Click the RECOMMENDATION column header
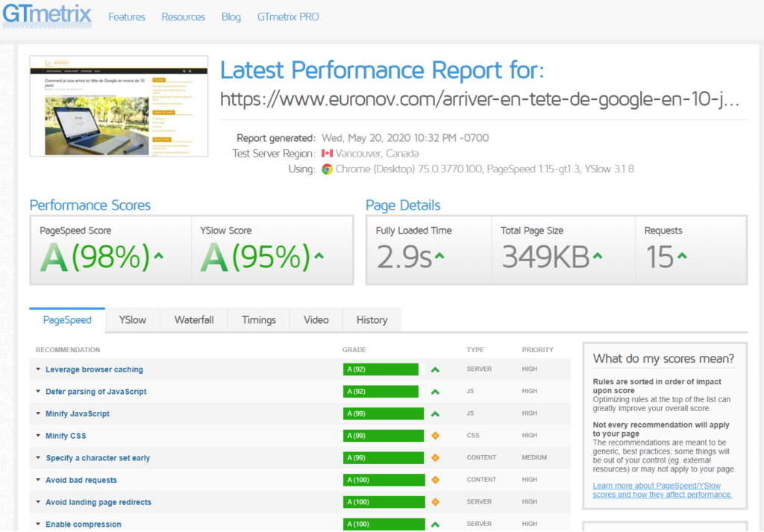 tap(68, 350)
